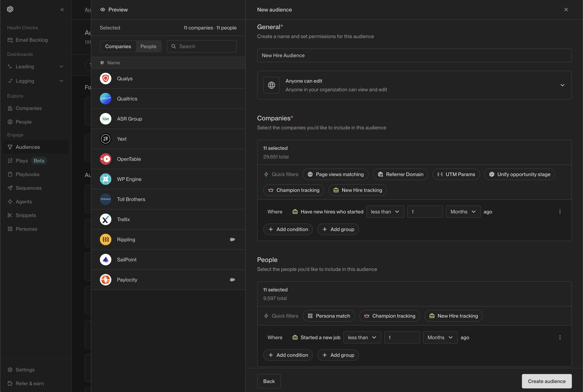Click the Settings gear icon
This screenshot has width=583, height=392.
tap(10, 370)
